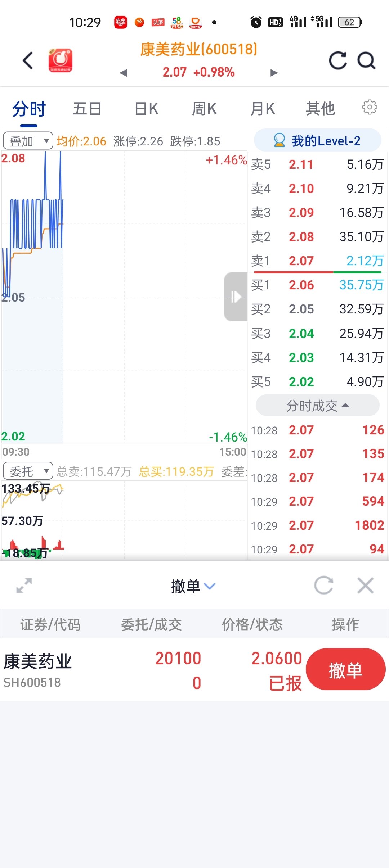Tap the 总卖:115.47万 label

coord(94,471)
